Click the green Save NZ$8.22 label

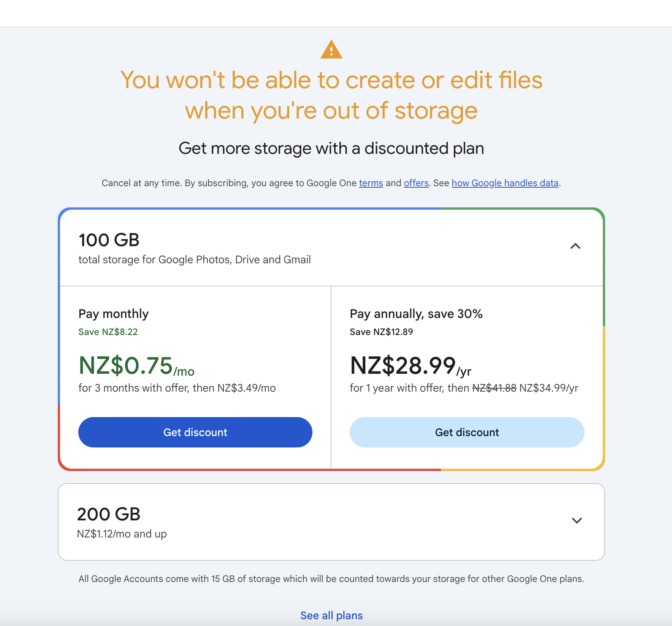click(108, 332)
